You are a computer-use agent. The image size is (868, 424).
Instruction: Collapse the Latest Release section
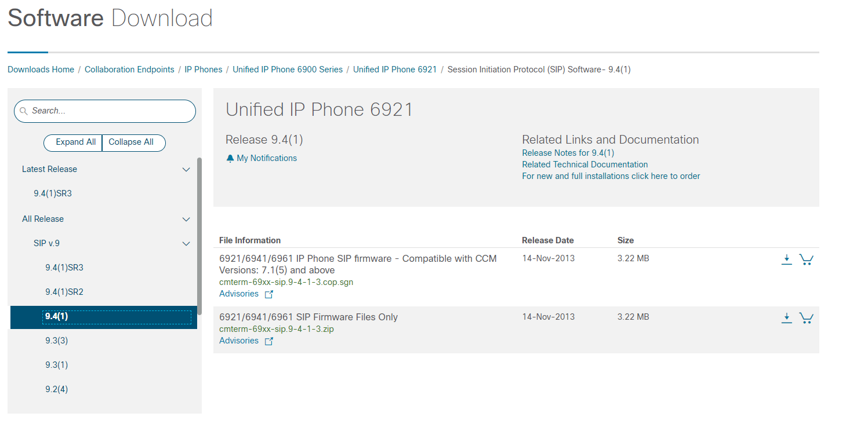pos(186,170)
